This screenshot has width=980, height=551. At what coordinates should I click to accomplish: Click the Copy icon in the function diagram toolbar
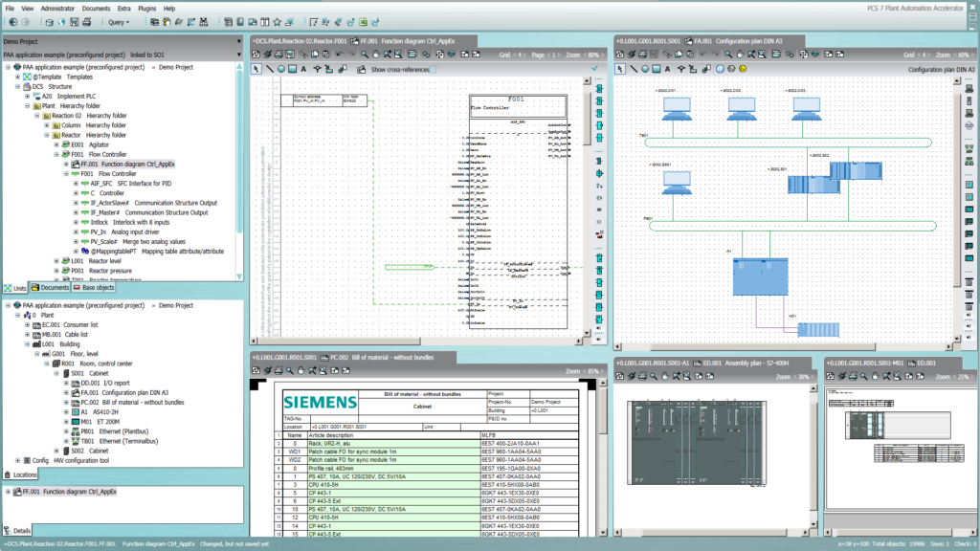click(x=314, y=55)
